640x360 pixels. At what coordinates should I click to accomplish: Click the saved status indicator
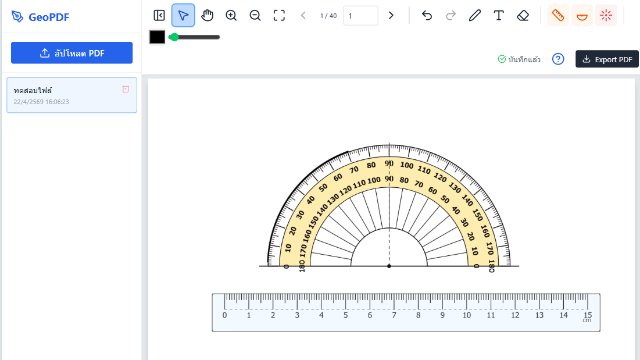coord(519,59)
